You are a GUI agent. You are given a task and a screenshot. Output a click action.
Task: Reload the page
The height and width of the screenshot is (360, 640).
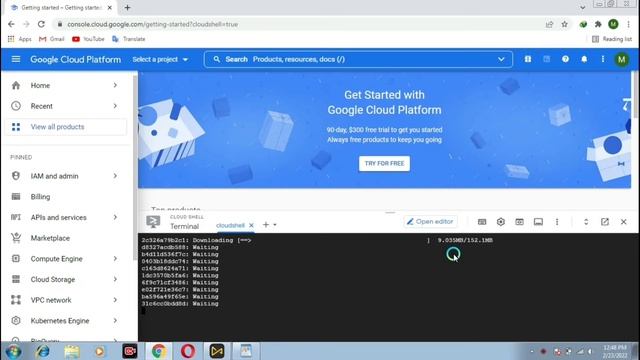coord(41,24)
